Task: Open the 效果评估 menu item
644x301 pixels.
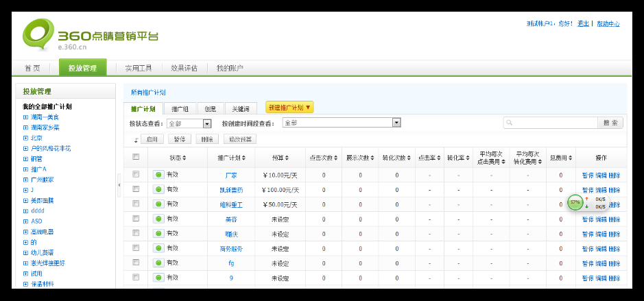Action: [184, 68]
